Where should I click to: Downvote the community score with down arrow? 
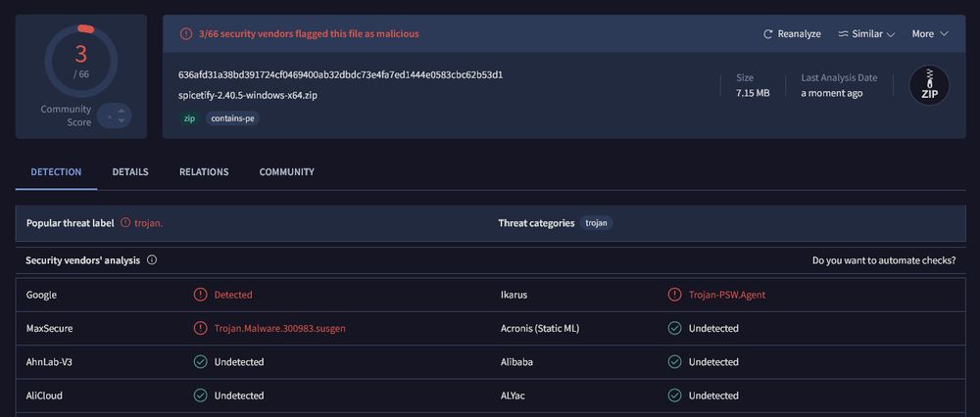pyautogui.click(x=122, y=120)
